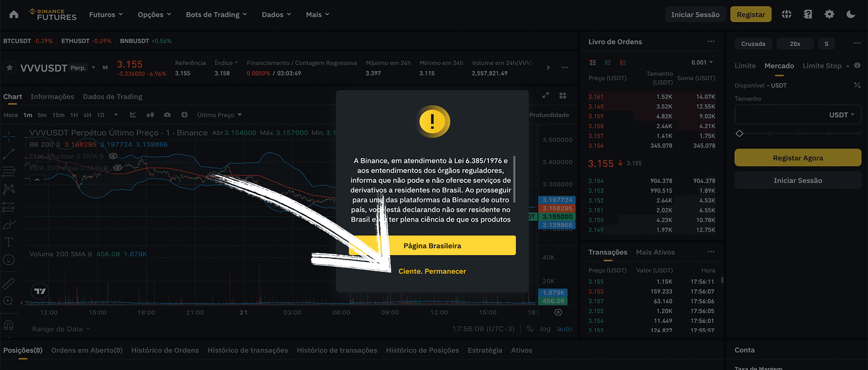Open the emoji icons tool
Viewport: 868px width, 370px height.
(x=9, y=260)
